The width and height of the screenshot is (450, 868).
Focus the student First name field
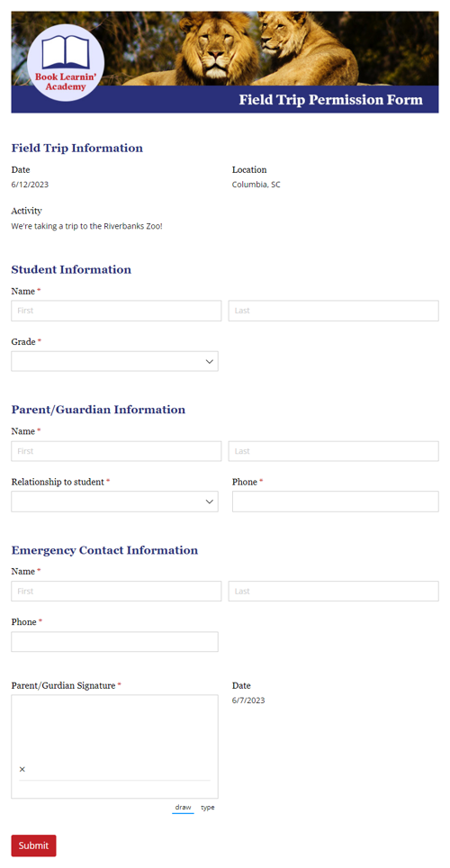(x=116, y=311)
